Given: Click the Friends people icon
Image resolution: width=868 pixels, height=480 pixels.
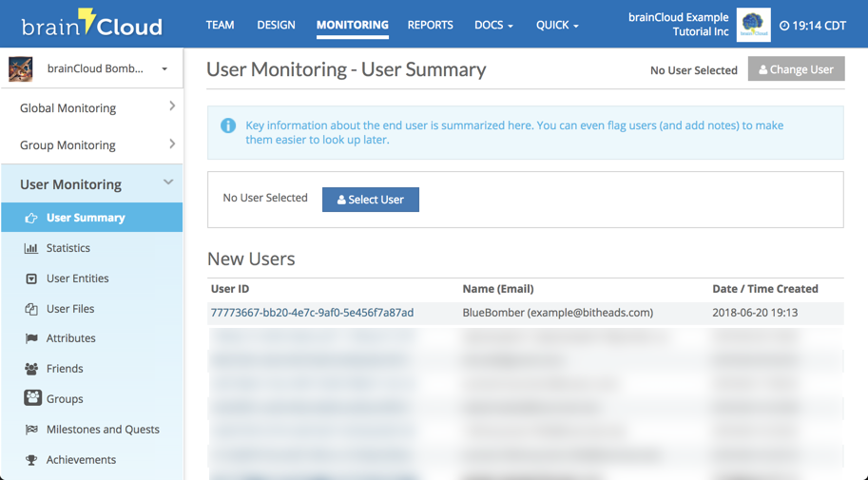Looking at the screenshot, I should [x=31, y=369].
